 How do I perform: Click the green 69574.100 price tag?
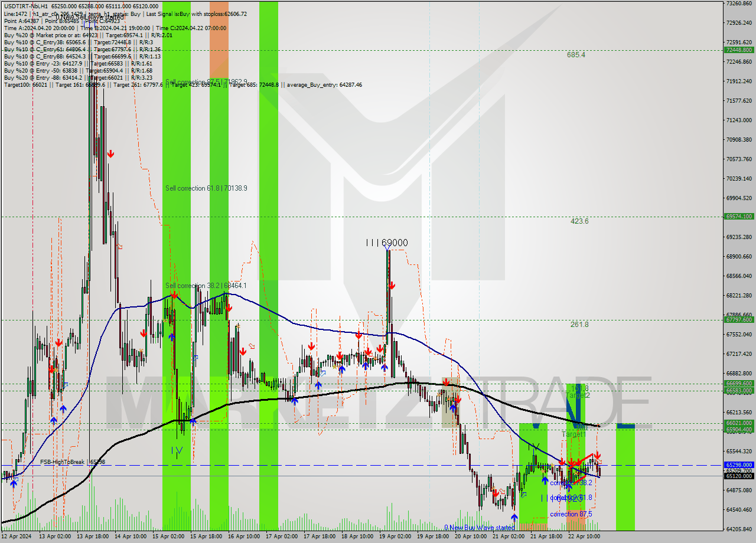tap(738, 217)
